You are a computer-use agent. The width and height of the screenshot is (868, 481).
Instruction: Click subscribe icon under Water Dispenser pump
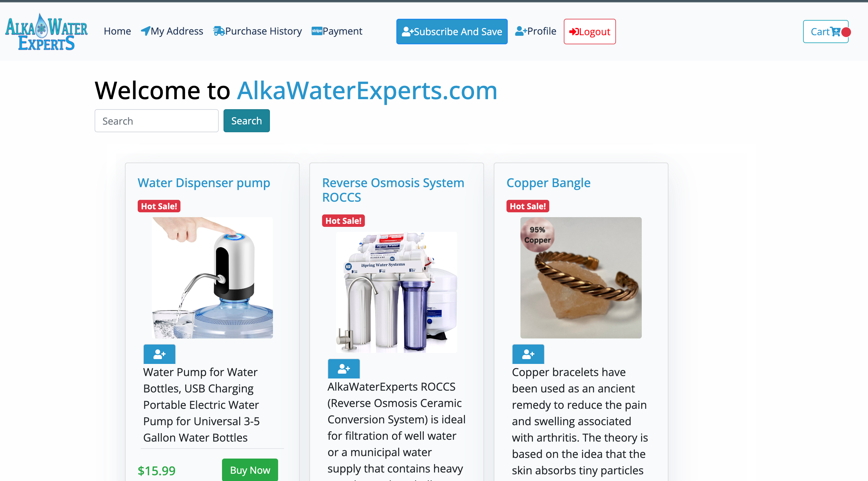coord(160,354)
